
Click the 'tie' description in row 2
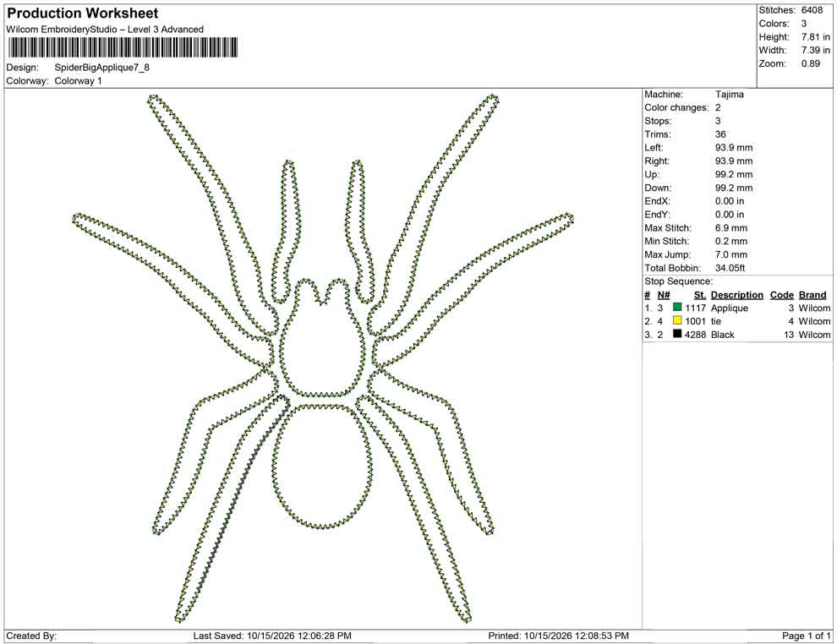pos(716,321)
